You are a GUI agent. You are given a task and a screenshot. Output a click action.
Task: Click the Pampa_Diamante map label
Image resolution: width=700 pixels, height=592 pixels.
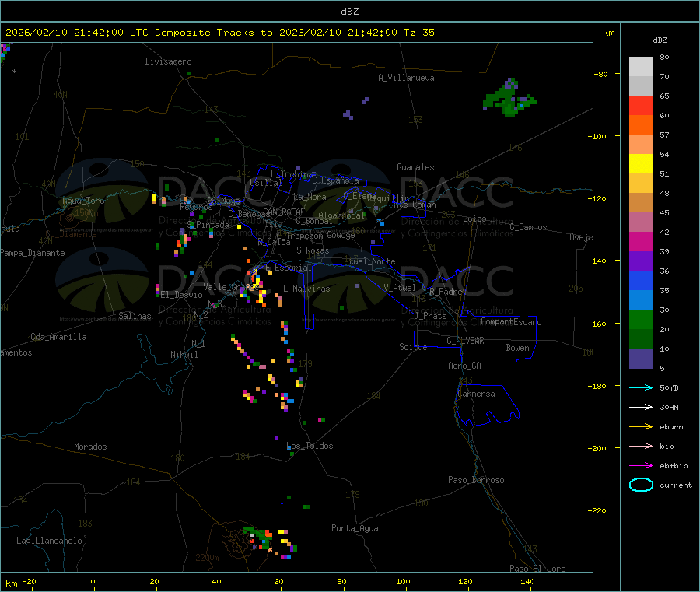coord(33,253)
